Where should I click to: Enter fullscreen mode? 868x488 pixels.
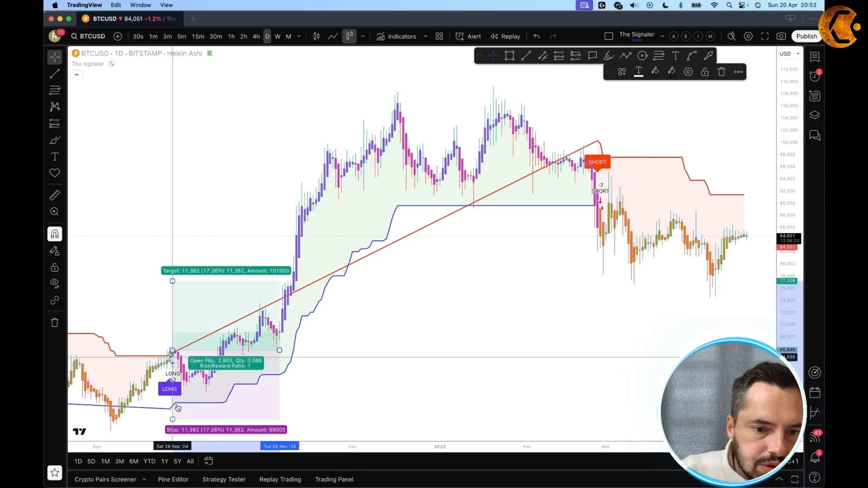(x=765, y=37)
